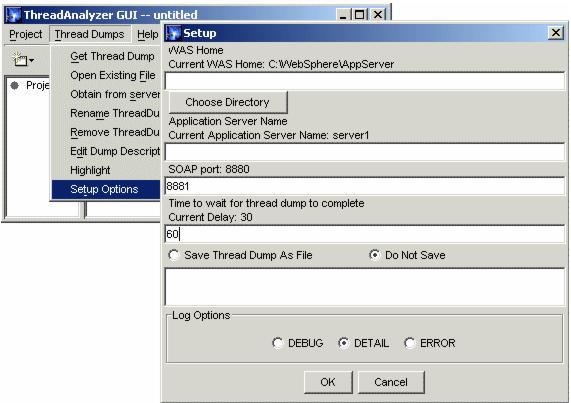Focus the WAS Home path input field
571x403 pixels.
click(365, 81)
